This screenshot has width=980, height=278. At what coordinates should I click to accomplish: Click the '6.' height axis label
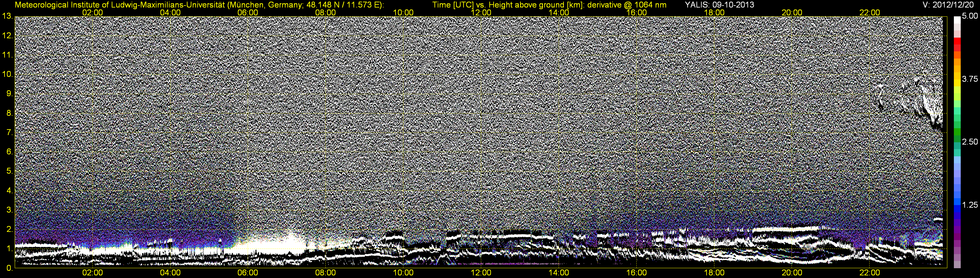[x=9, y=152]
